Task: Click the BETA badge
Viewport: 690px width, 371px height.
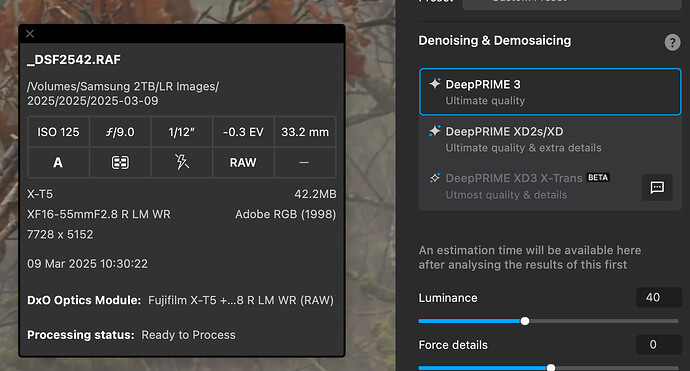Action: [598, 177]
